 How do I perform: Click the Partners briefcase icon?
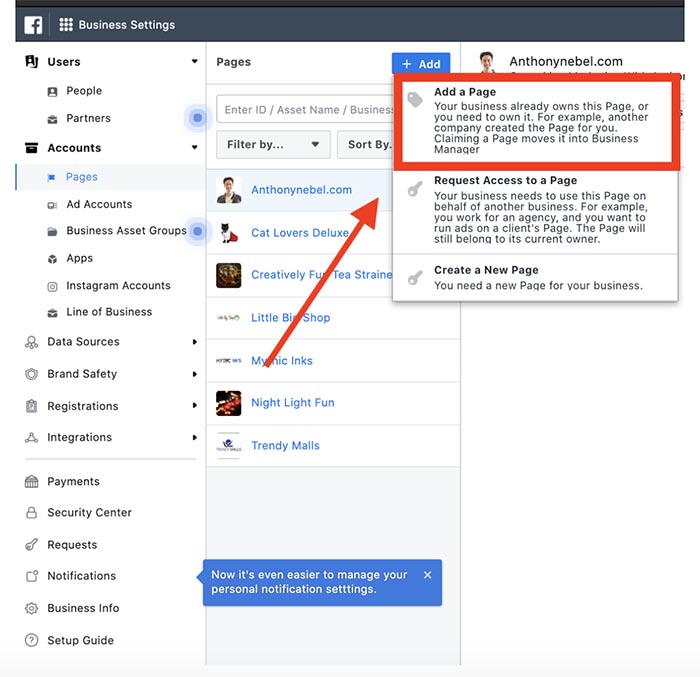(52, 119)
